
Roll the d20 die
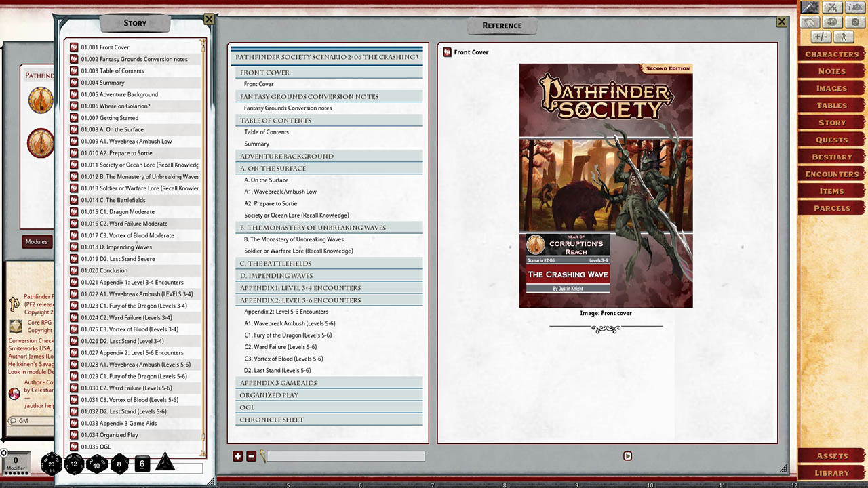[x=51, y=464]
